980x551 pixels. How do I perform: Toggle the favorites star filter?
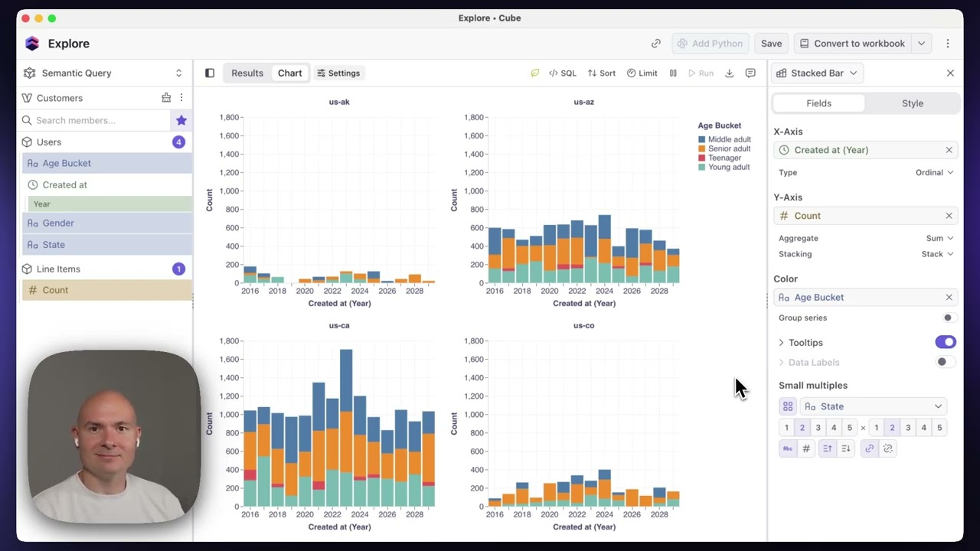point(181,120)
